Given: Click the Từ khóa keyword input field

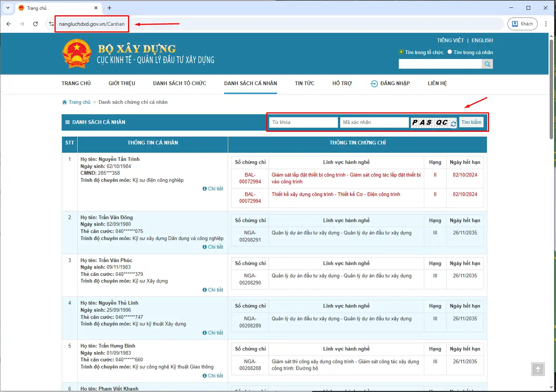Looking at the screenshot, I should click(x=303, y=122).
